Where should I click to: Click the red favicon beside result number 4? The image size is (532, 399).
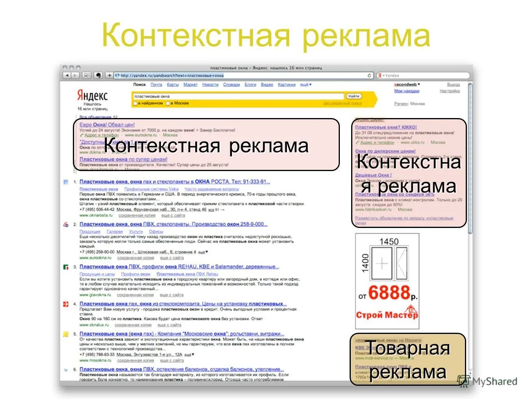coord(65,303)
